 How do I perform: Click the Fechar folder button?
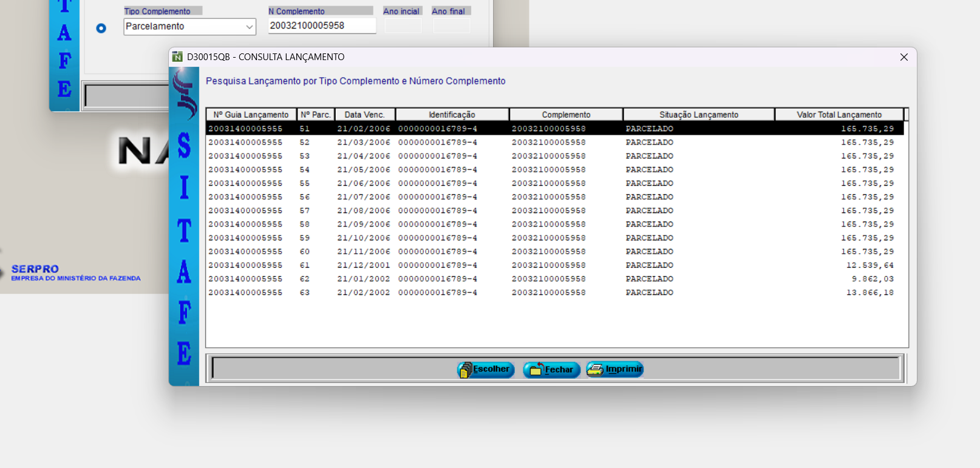(x=551, y=370)
